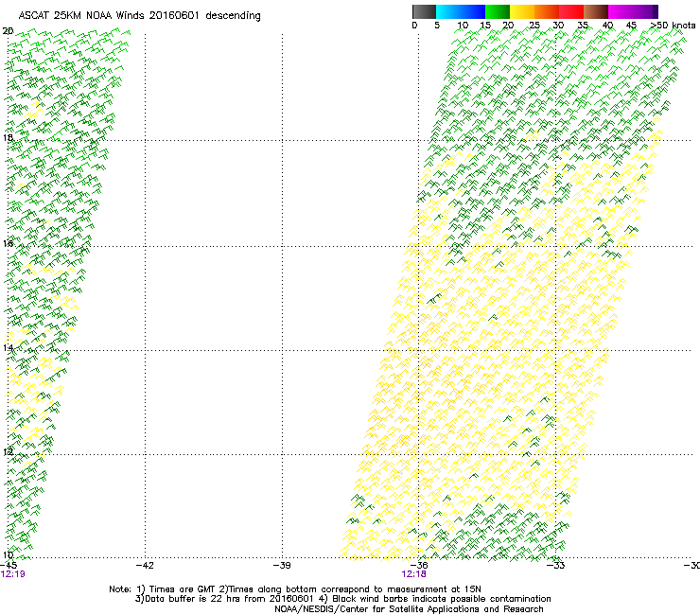Click the plot title "ASCAT 25KM NOAA Winds"
Image resolution: width=700 pixels, height=615 pixels.
tap(81, 15)
